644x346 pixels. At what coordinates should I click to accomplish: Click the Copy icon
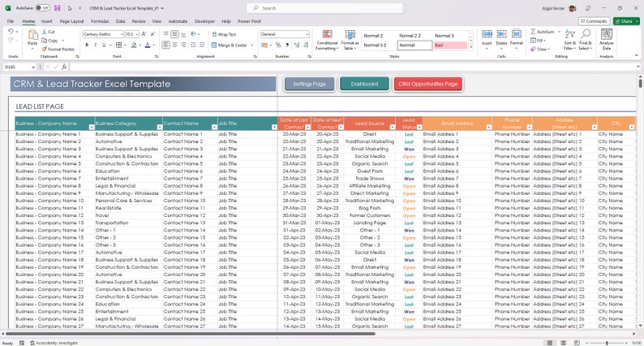click(x=45, y=41)
